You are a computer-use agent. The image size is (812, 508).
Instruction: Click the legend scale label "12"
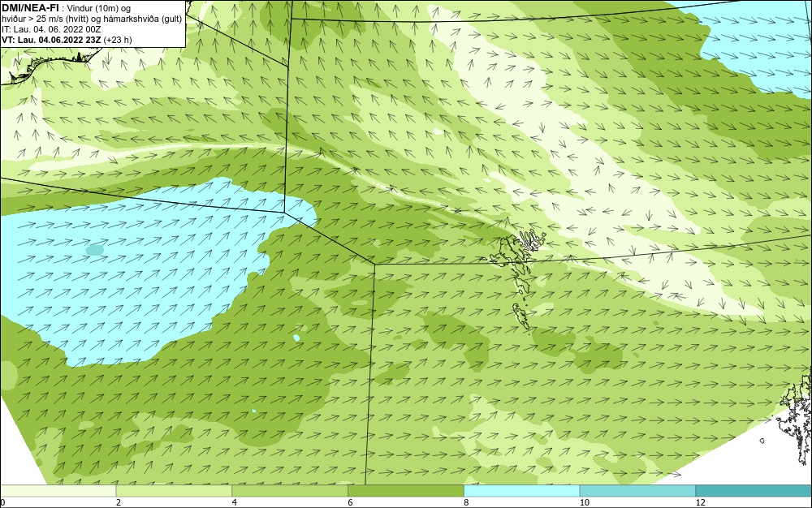701,502
